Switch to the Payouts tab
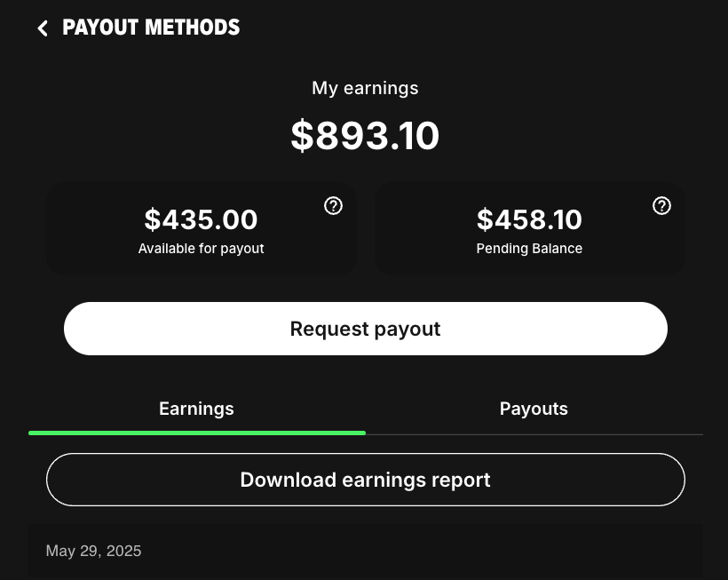Image resolution: width=728 pixels, height=580 pixels. 534,409
